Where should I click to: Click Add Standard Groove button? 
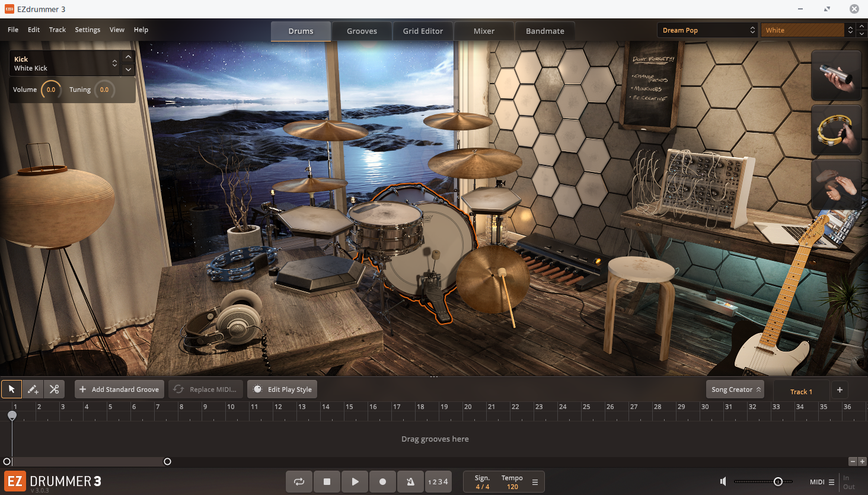click(119, 389)
